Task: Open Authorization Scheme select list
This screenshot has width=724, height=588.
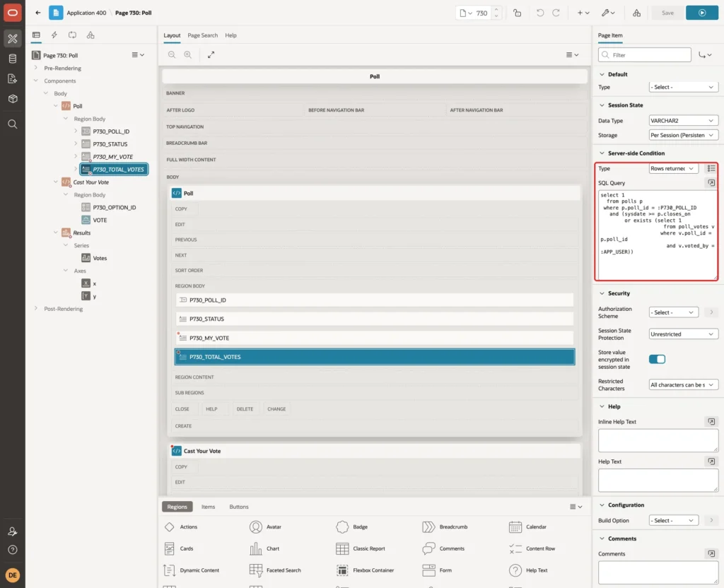Action: (x=673, y=312)
